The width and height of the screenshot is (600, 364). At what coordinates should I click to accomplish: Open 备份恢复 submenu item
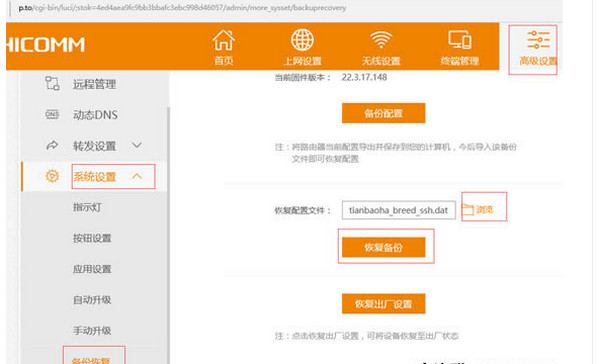pos(91,360)
